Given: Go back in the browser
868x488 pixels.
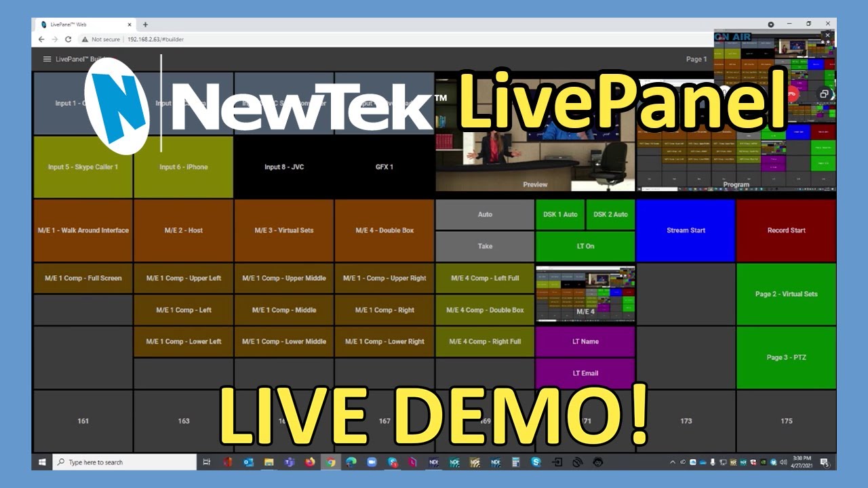Looking at the screenshot, I should click(x=41, y=39).
